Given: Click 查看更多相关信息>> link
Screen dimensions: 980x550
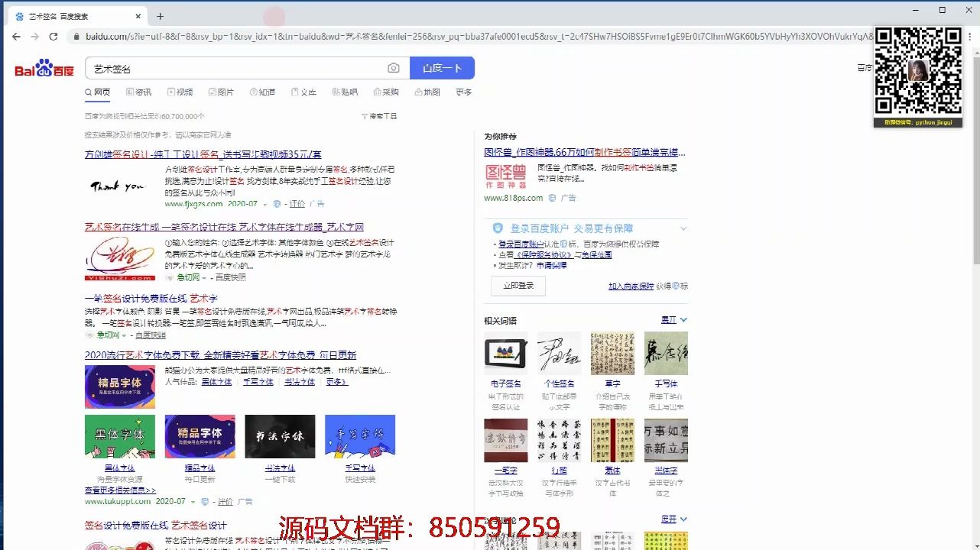Looking at the screenshot, I should (120, 490).
